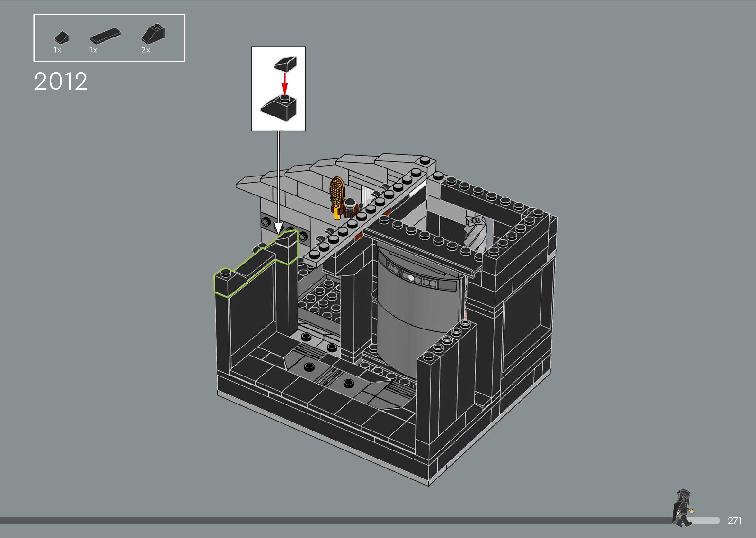This screenshot has width=756, height=538.
Task: Click the 1x quantity label under small slope
Action: coord(58,50)
